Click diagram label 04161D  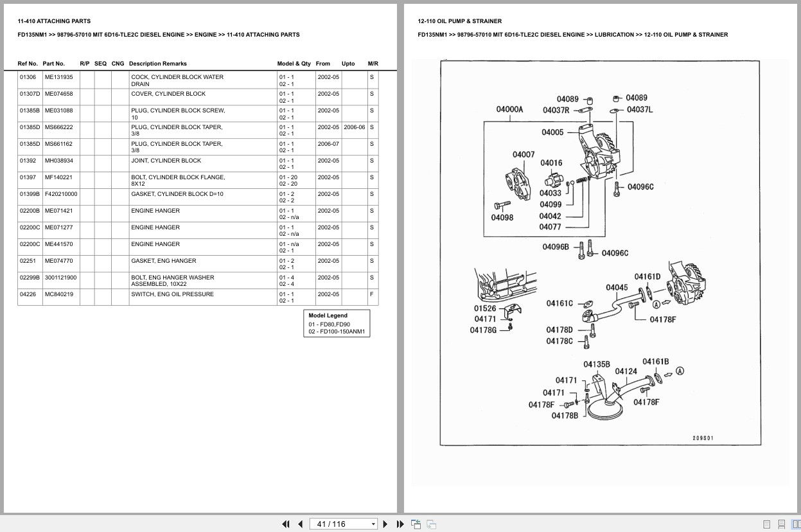(x=647, y=277)
